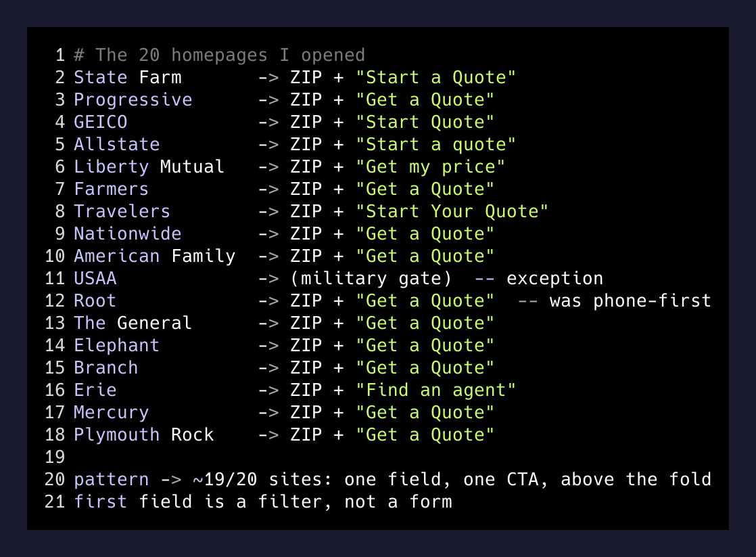Click line number 19 on the empty line

click(x=55, y=457)
